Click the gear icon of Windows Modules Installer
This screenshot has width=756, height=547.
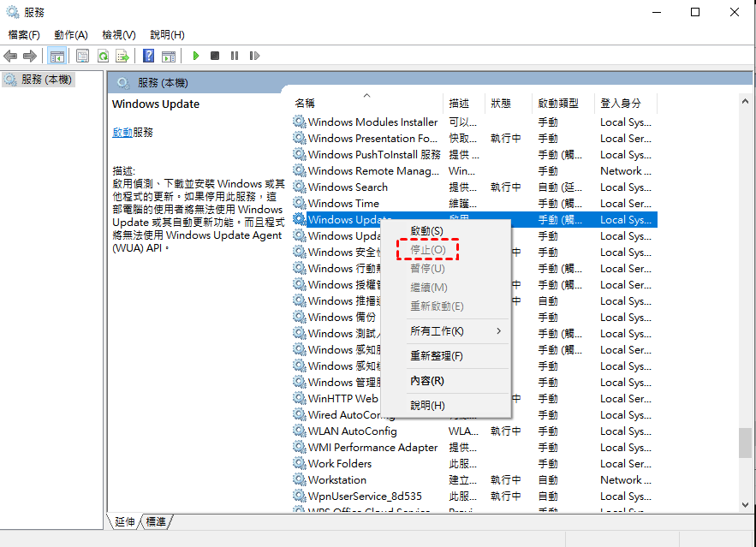(x=300, y=122)
